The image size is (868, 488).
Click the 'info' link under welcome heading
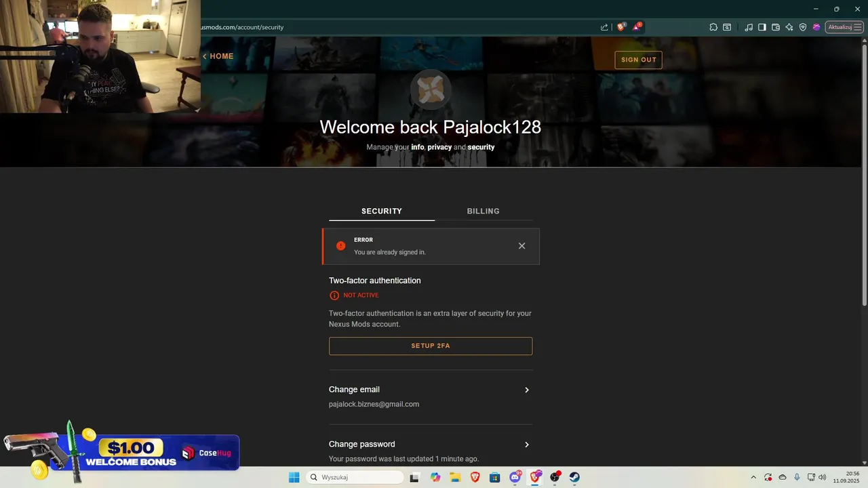tap(418, 147)
